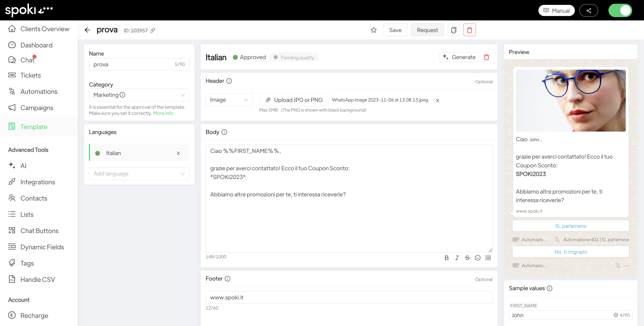Click the Save button
Screen dimensions: 644x326
click(x=395, y=30)
